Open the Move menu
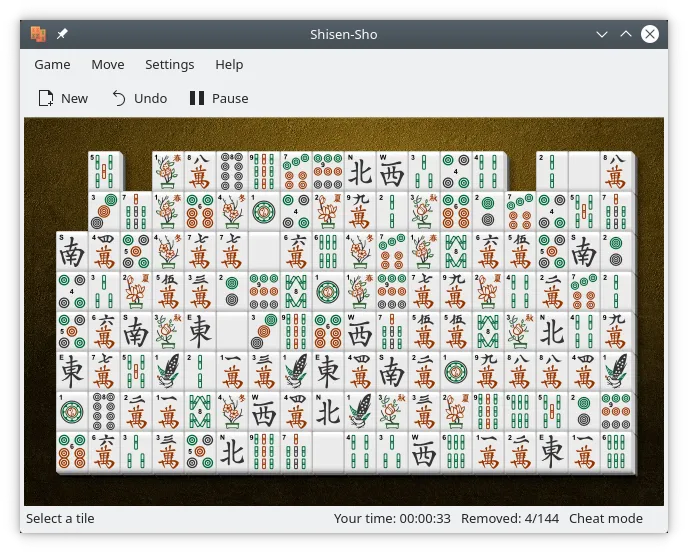688x553 pixels. (x=107, y=64)
